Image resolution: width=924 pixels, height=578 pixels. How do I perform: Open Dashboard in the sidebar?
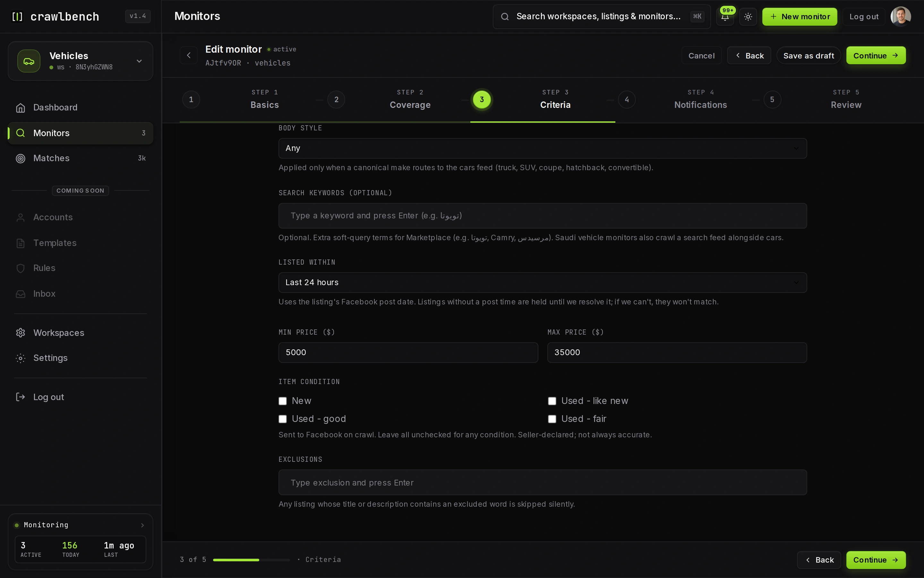tap(81, 108)
